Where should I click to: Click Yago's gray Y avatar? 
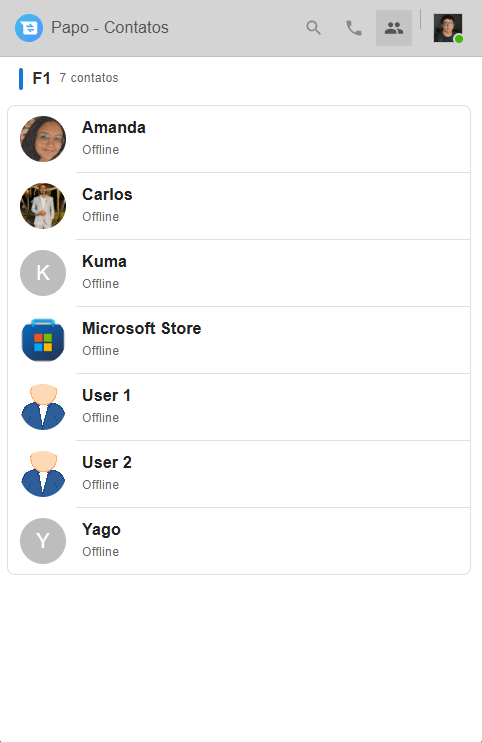43,541
